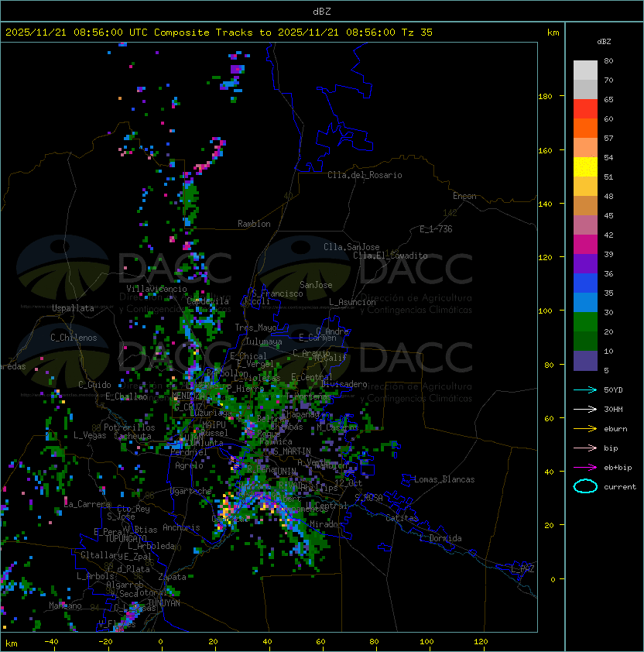This screenshot has width=644, height=652.
Task: Click the '50YD' legend label
Action: tap(613, 390)
